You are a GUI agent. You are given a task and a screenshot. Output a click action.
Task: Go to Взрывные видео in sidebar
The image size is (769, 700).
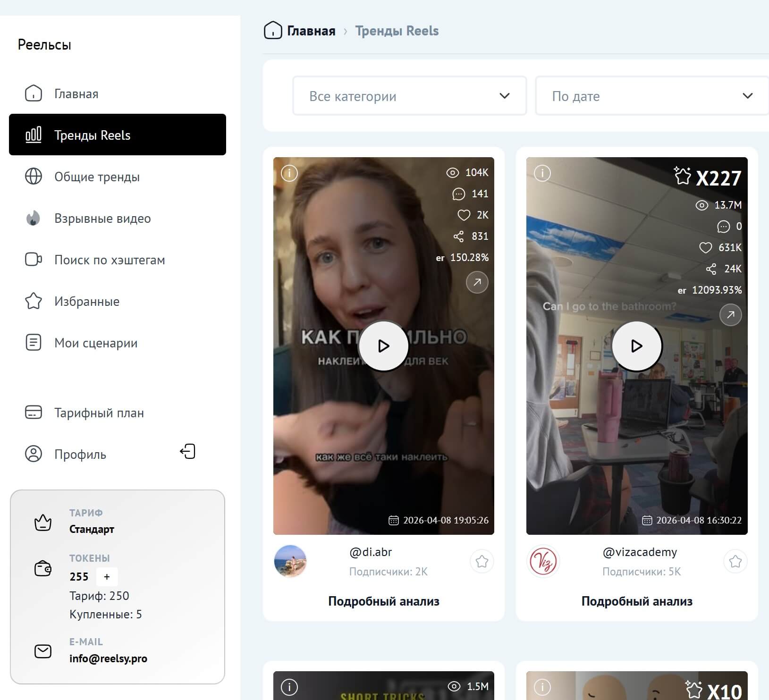coord(102,219)
